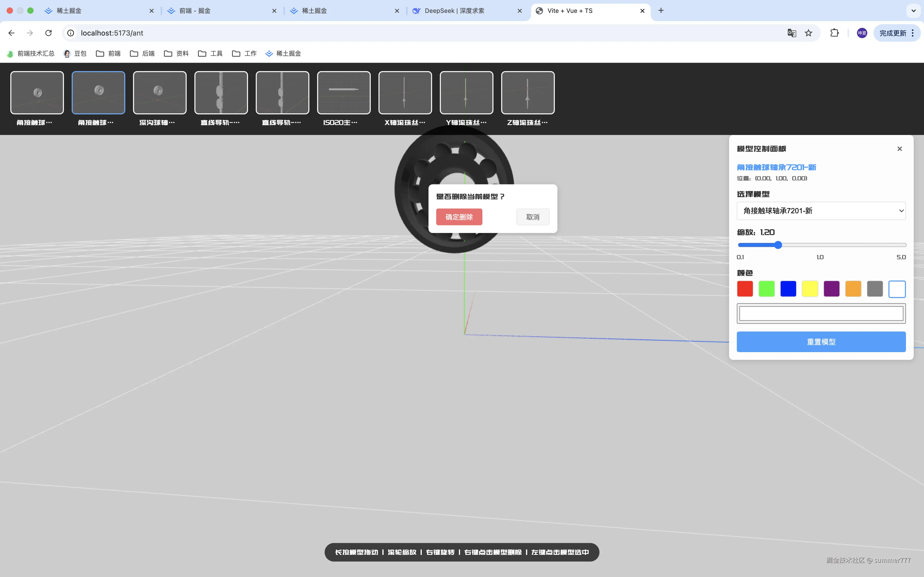Viewport: 924px width, 577px height.
Task: Select the ISO20 spindle model thumbnail
Action: [x=344, y=93]
